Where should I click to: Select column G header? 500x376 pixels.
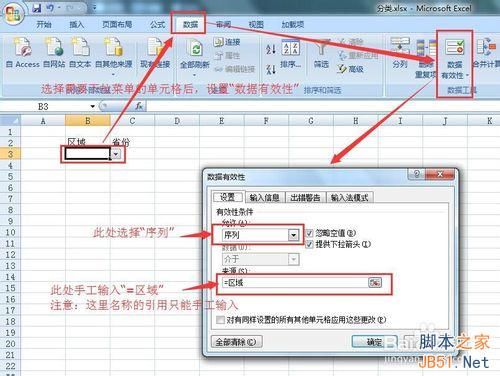pos(311,121)
